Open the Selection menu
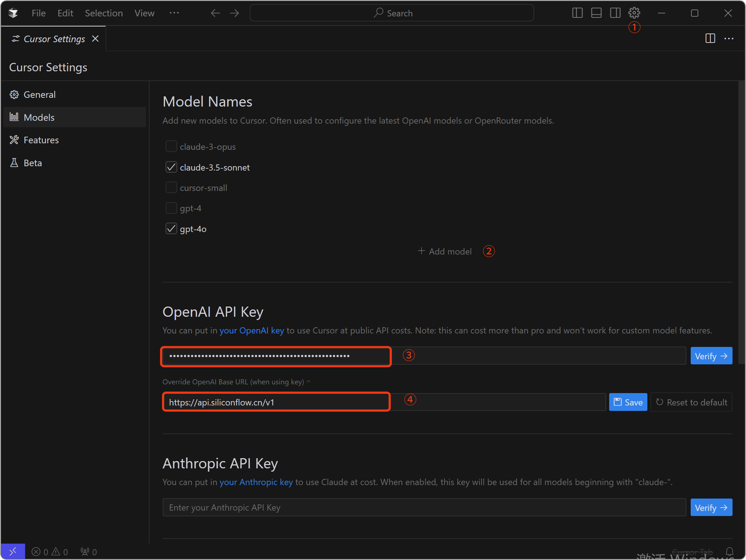This screenshot has height=560, width=746. pos(104,13)
